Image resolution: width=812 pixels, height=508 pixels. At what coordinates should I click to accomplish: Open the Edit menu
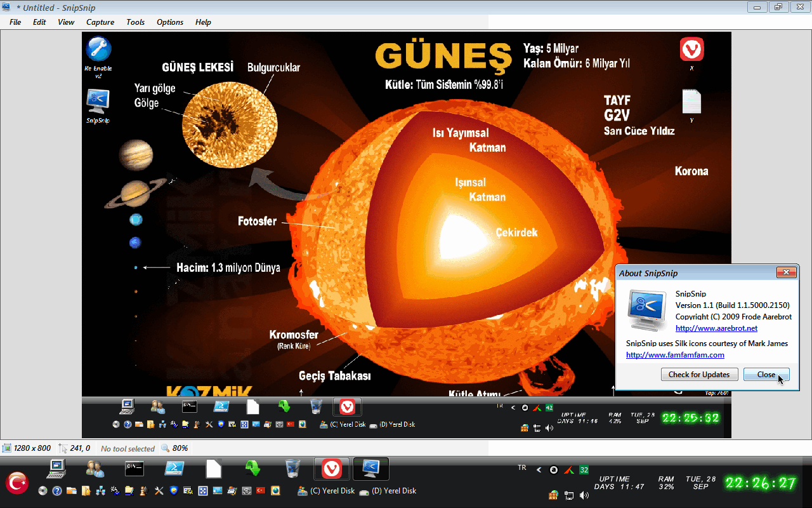pyautogui.click(x=39, y=22)
